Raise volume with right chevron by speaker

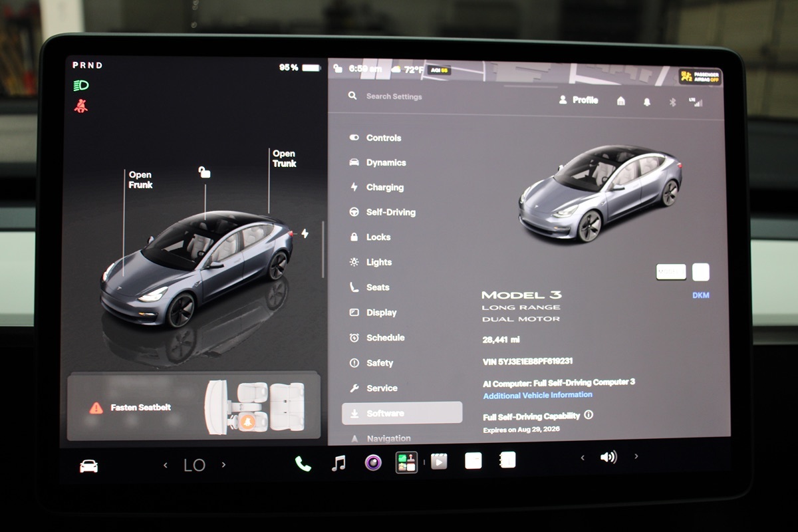point(636,456)
